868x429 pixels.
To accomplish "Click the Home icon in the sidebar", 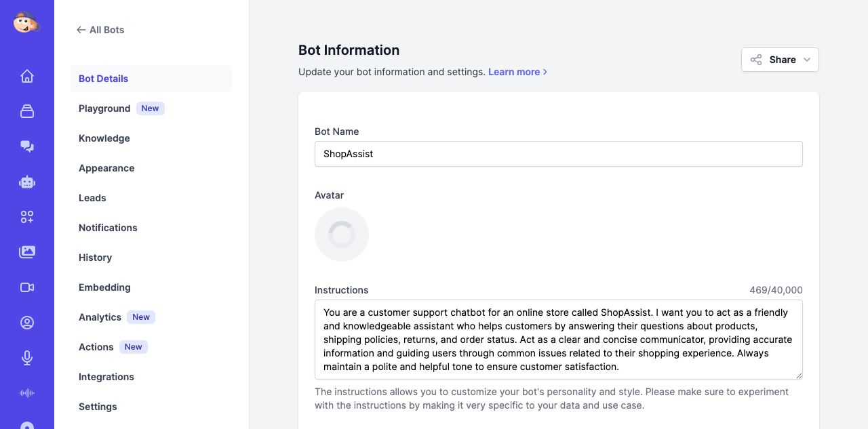I will (x=27, y=76).
